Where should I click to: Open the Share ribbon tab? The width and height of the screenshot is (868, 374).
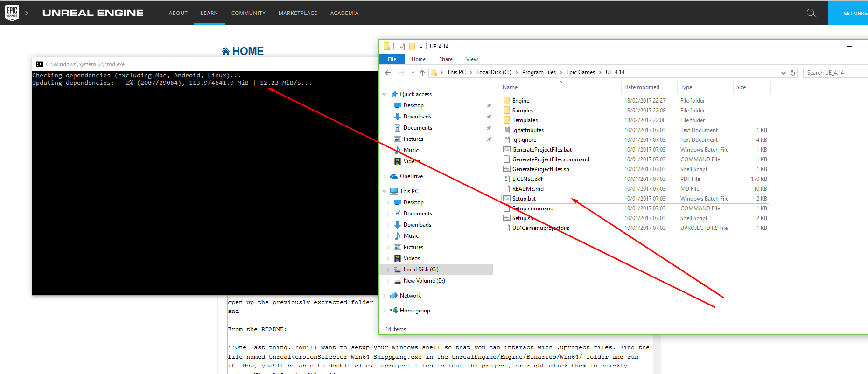pos(446,59)
